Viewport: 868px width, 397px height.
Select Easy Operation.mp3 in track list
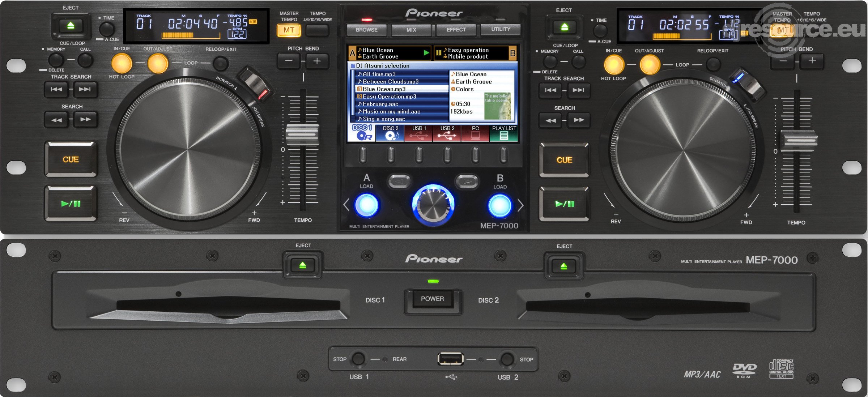pyautogui.click(x=402, y=97)
